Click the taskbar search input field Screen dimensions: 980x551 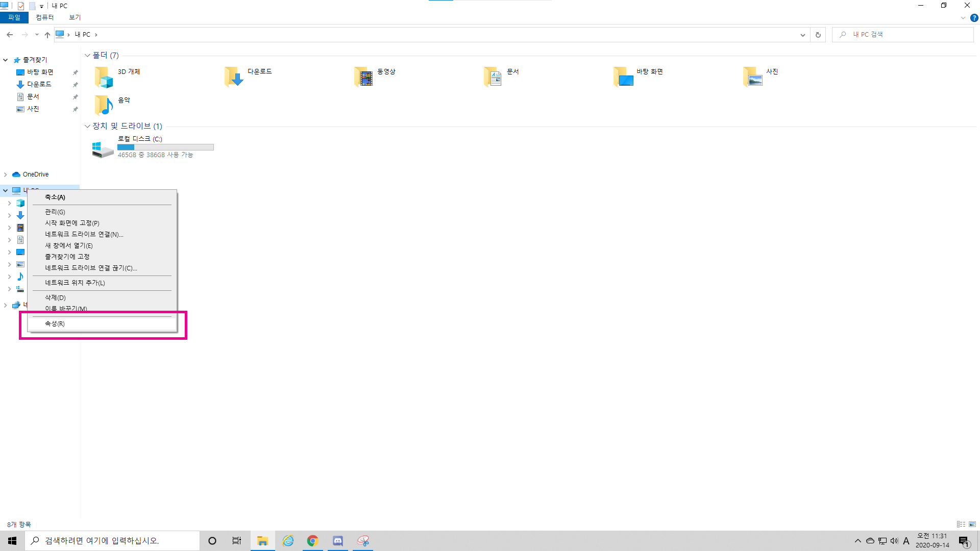[112, 541]
